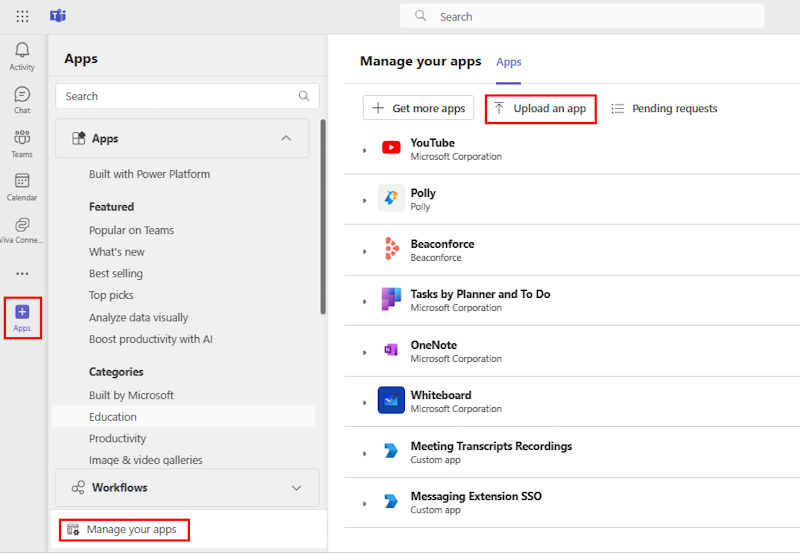The width and height of the screenshot is (800, 553).
Task: Click the Beaconforce app name
Action: coord(442,244)
